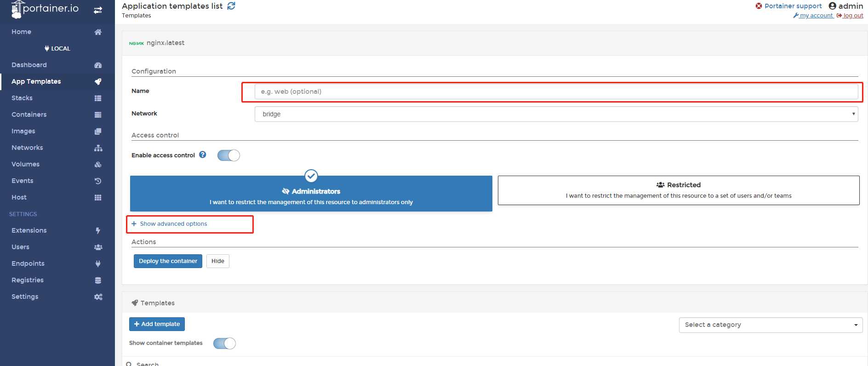The width and height of the screenshot is (868, 366).
Task: Go to Containers page
Action: 57,114
